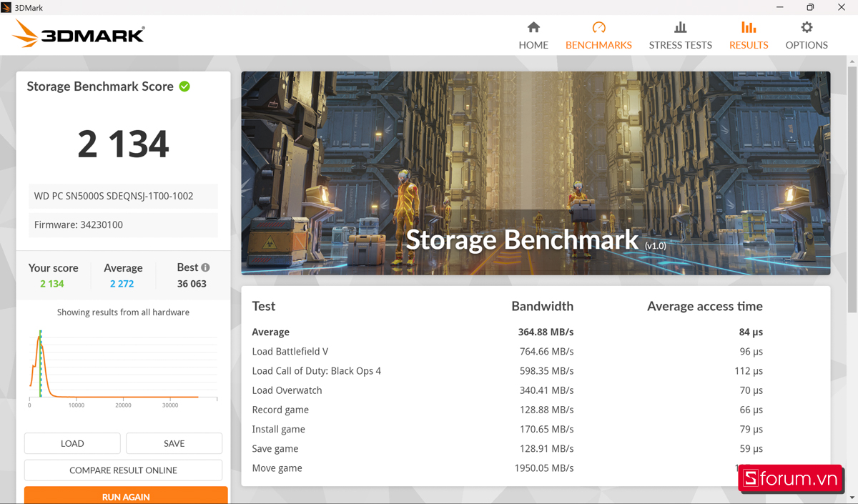Click the 59 µs access time value
858x504 pixels.
[751, 448]
